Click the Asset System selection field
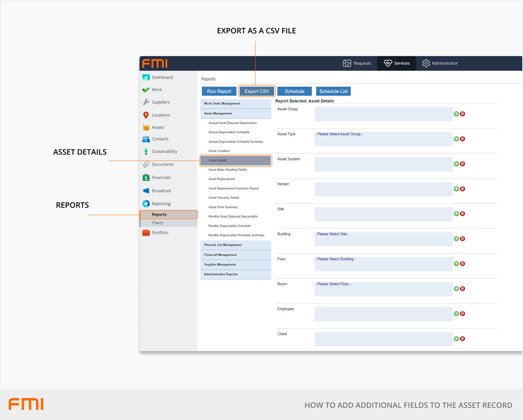This screenshot has height=420, width=523. pyautogui.click(x=384, y=164)
